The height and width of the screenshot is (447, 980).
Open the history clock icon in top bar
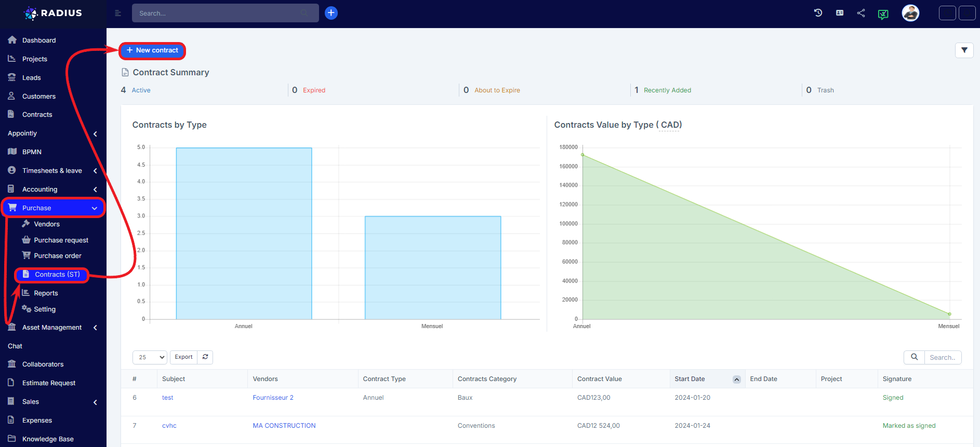818,13
